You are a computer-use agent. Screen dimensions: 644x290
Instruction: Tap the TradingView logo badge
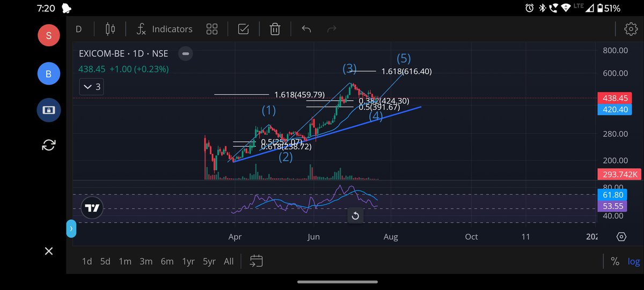pos(92,208)
